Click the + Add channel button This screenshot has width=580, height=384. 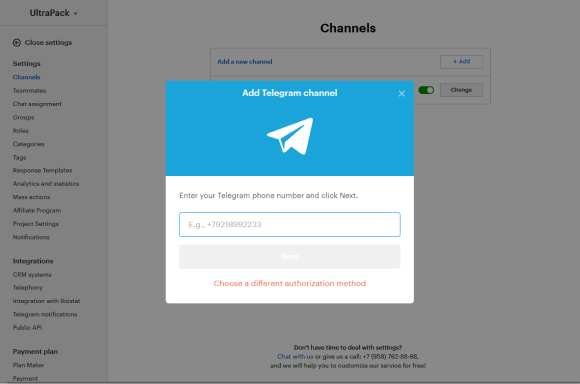click(x=461, y=62)
